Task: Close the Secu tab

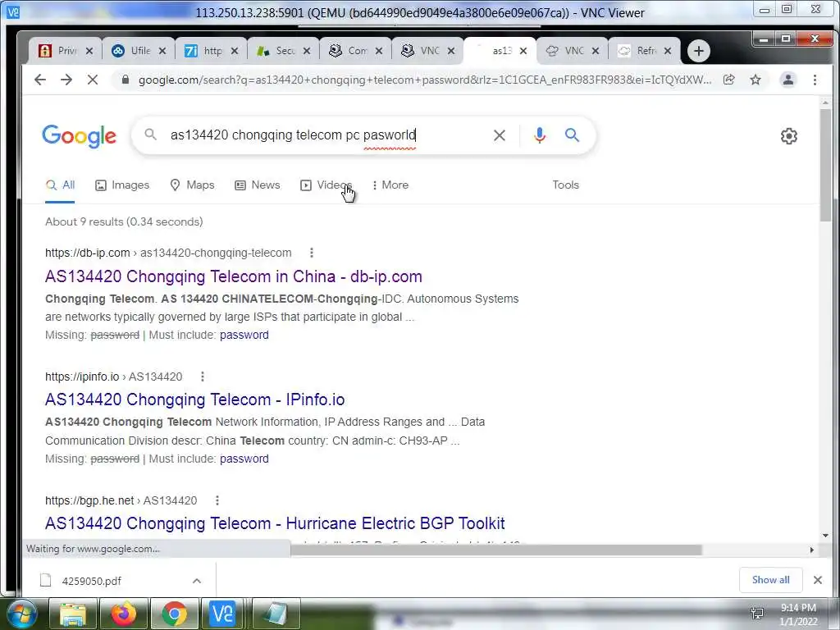Action: click(x=307, y=51)
